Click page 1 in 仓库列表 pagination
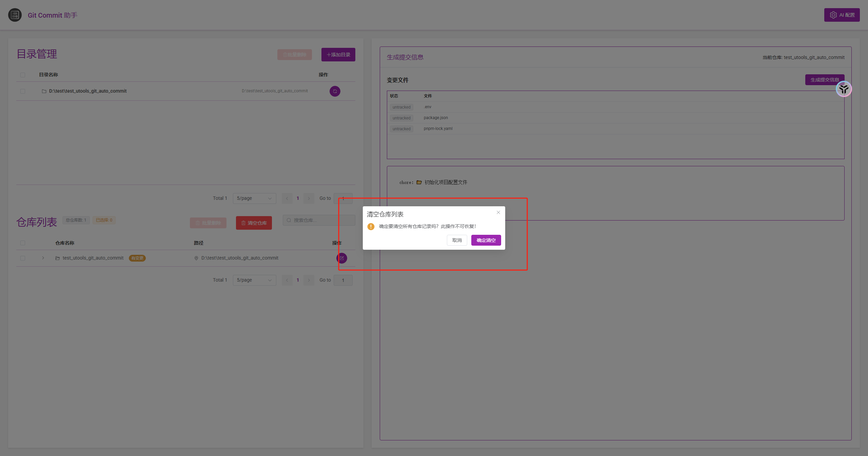This screenshot has height=456, width=868. 298,280
